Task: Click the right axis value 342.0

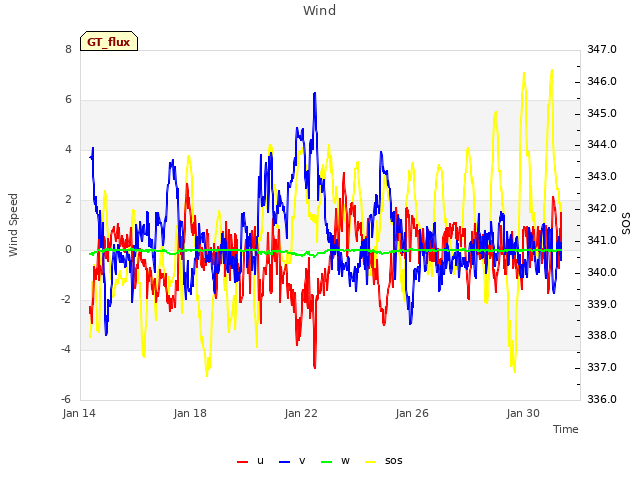Action: [x=602, y=209]
